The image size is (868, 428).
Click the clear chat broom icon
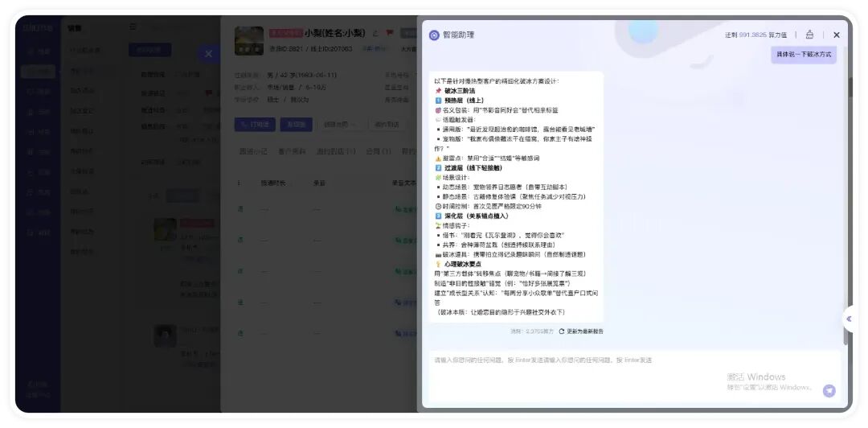click(809, 35)
